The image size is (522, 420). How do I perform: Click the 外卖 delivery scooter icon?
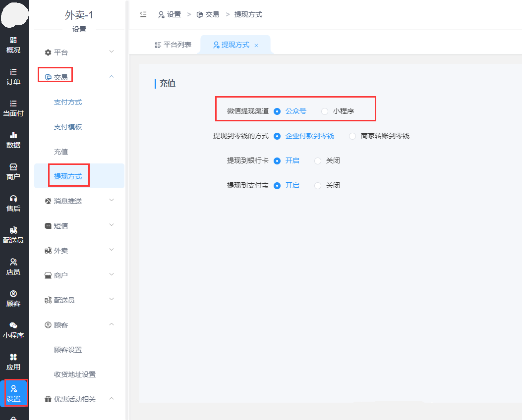pos(48,251)
